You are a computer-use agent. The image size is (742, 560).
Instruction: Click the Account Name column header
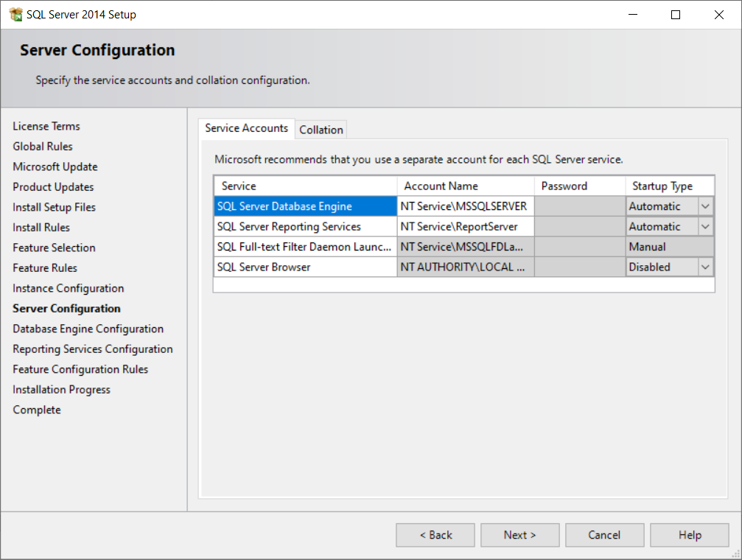(465, 186)
